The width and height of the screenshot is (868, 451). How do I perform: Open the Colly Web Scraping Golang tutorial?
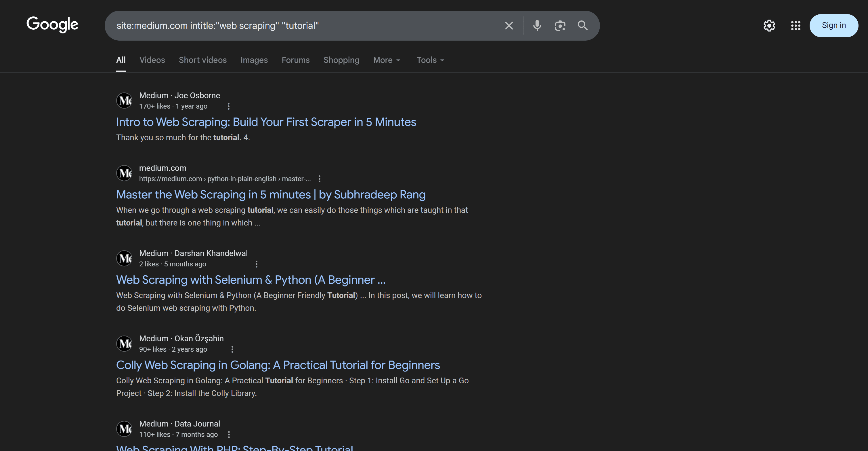pyautogui.click(x=278, y=365)
